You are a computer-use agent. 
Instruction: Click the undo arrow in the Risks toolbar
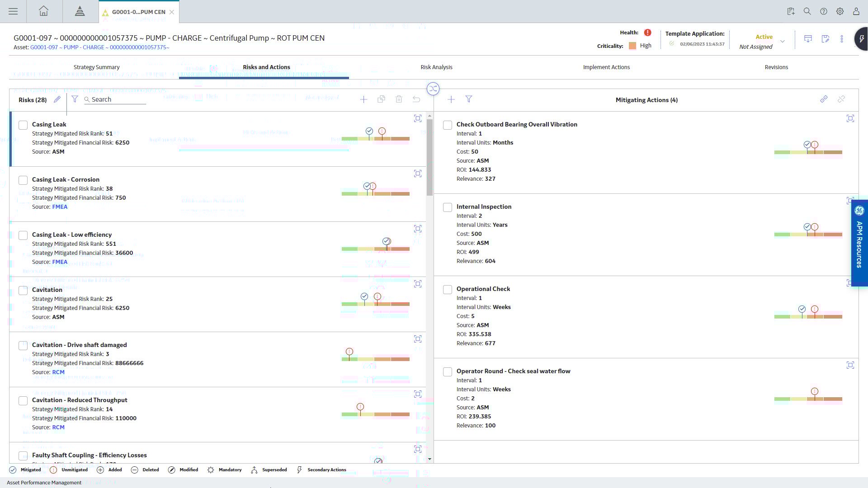tap(416, 99)
